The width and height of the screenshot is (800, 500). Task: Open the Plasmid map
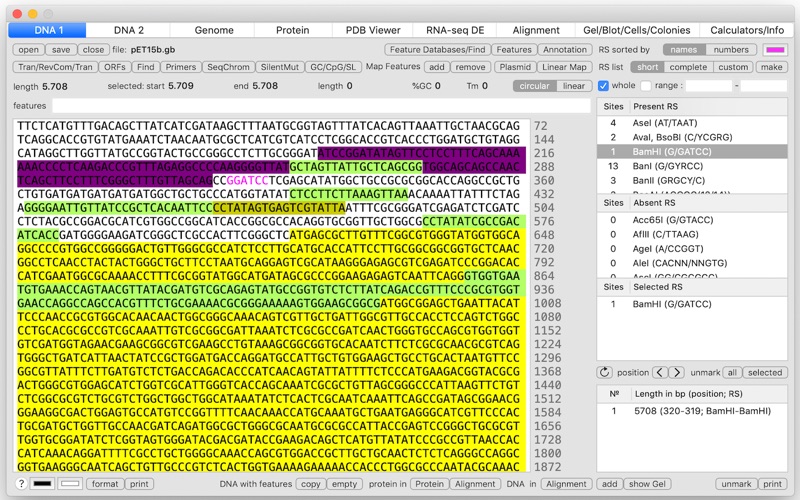[x=515, y=67]
